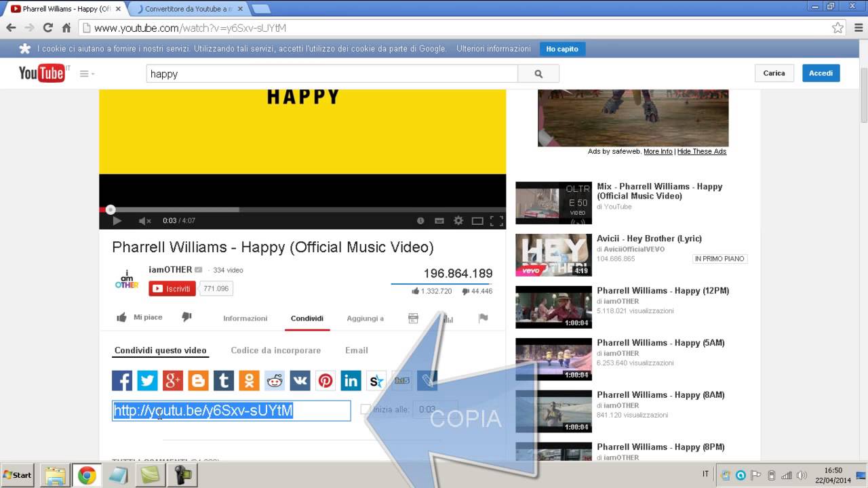Switch to Convertitore da Youtube browser tab
This screenshot has height=488, width=868.
(x=190, y=9)
